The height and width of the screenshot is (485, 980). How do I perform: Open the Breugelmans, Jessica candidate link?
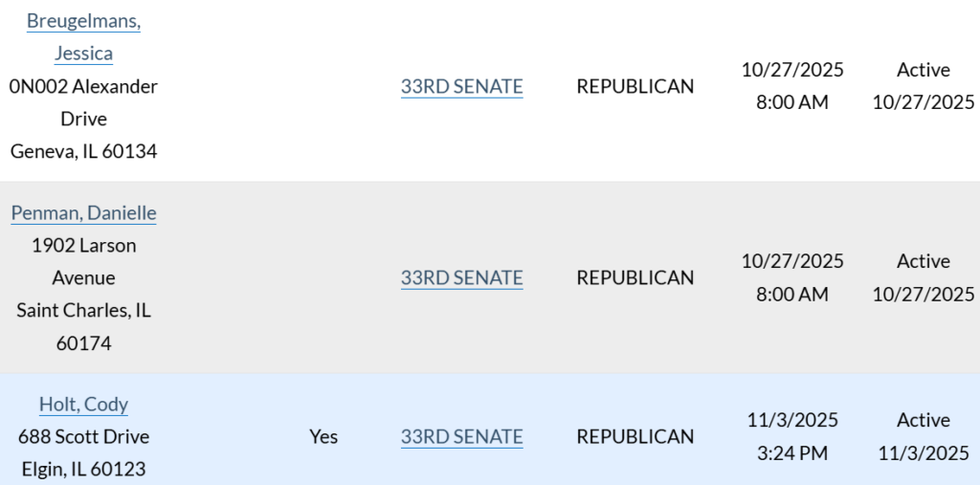point(83,37)
